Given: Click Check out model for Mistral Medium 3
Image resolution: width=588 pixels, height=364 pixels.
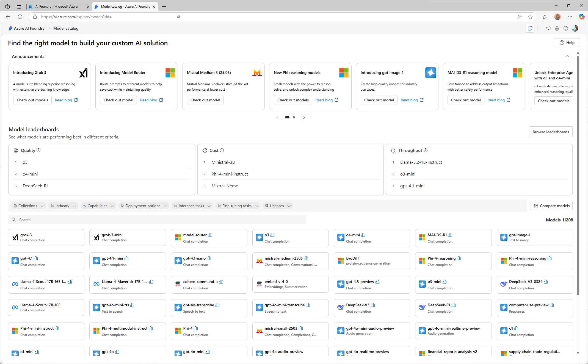Looking at the screenshot, I should tap(205, 100).
